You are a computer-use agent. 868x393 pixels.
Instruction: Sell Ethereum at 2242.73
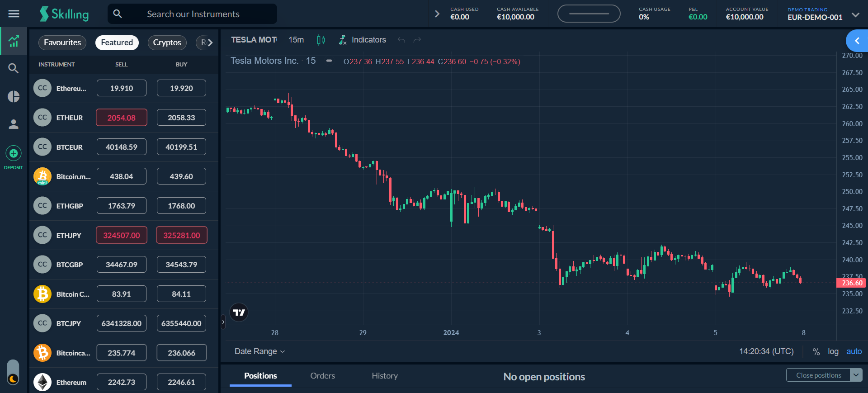coord(122,382)
